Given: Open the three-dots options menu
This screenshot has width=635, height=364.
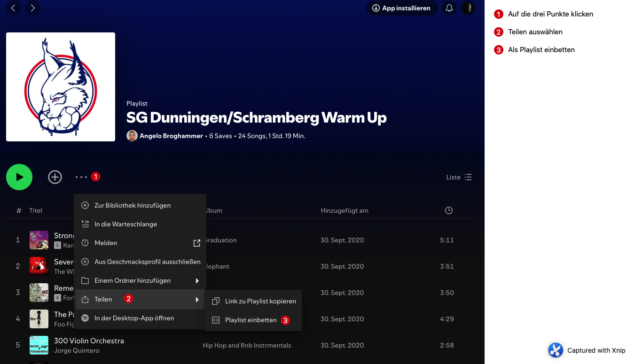Looking at the screenshot, I should coord(82,177).
